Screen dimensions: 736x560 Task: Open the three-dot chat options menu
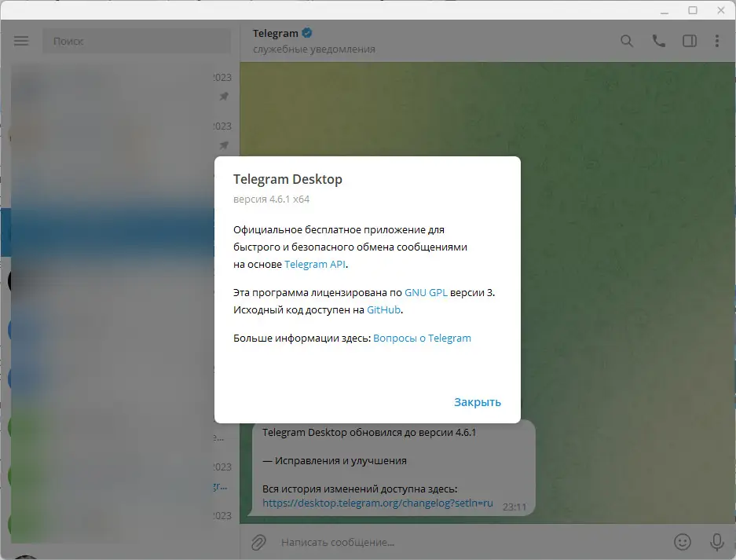(x=716, y=42)
